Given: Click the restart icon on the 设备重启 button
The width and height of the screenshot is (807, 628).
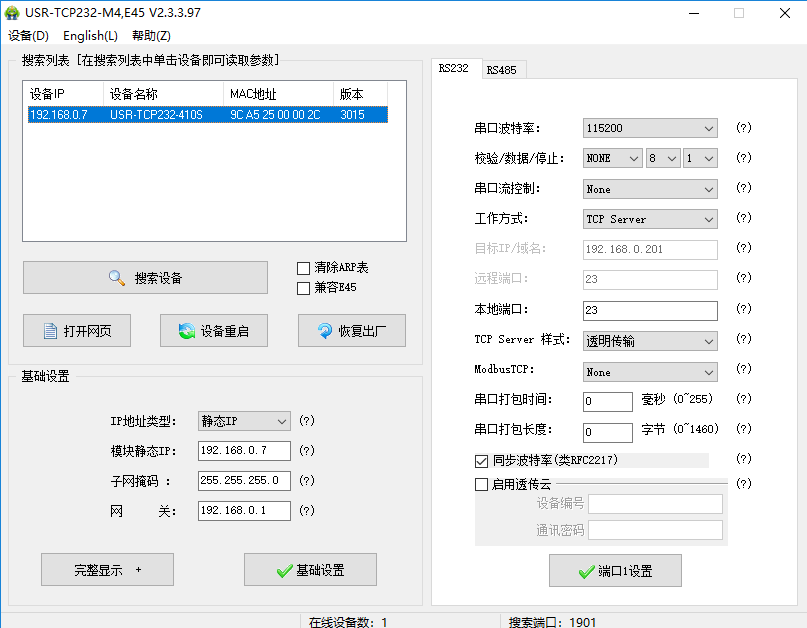Looking at the screenshot, I should (x=185, y=331).
